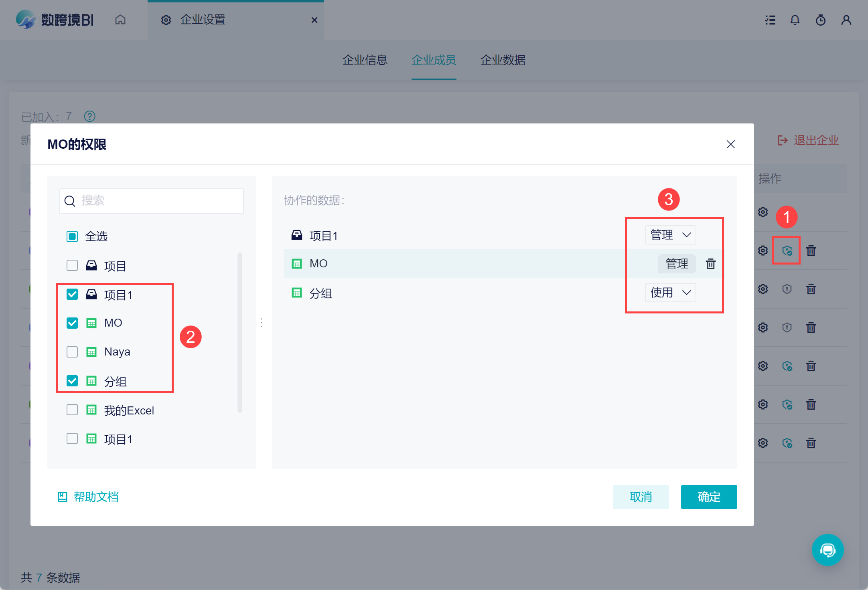Open the 分组 permission dropdown 使用

click(x=670, y=293)
